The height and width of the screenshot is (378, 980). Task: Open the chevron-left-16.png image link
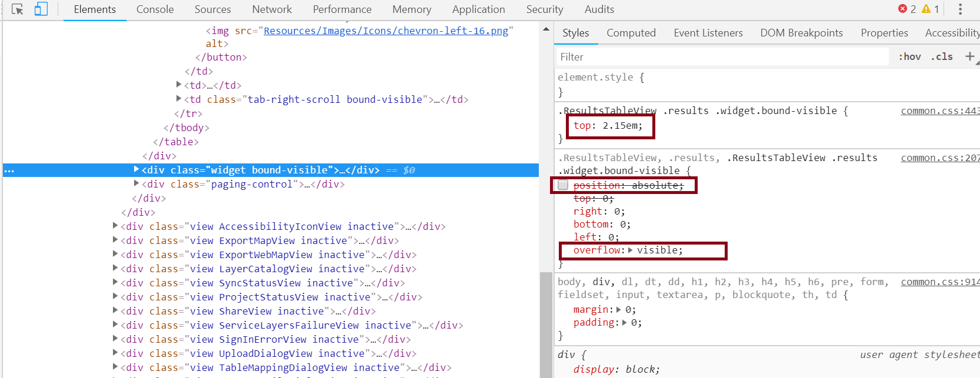[386, 31]
